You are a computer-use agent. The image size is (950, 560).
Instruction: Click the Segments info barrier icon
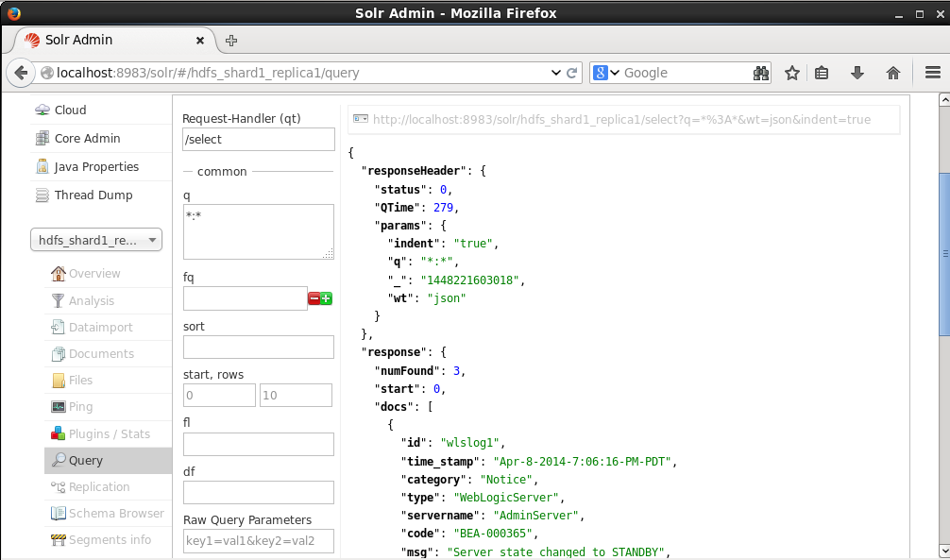click(59, 540)
